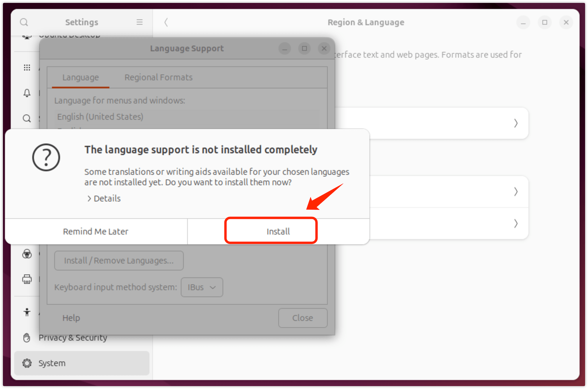Switch to the Regional Formats tab
The image size is (588, 389).
pyautogui.click(x=158, y=77)
